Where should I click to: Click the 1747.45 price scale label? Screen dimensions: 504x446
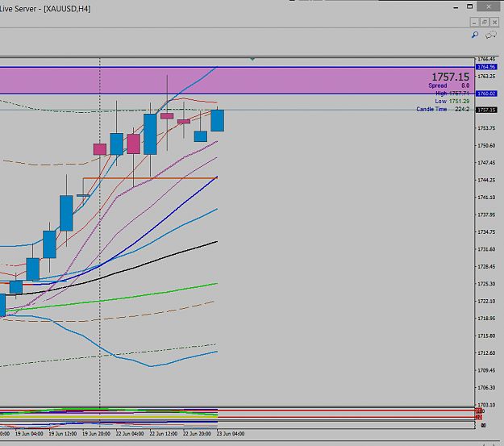pyautogui.click(x=486, y=163)
